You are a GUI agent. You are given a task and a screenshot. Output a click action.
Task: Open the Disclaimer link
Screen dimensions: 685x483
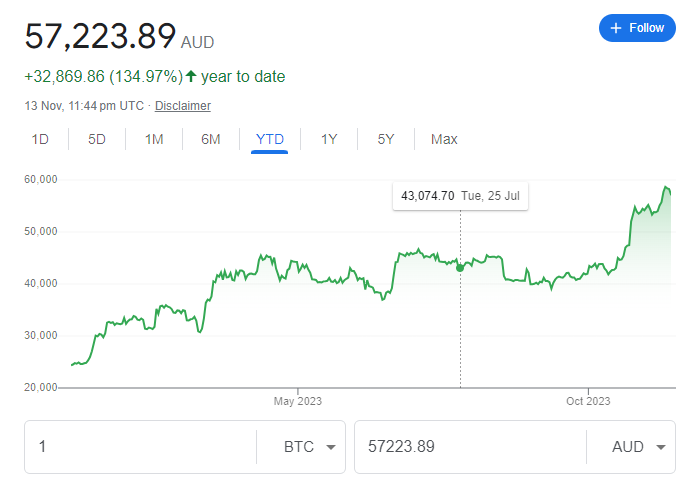183,106
